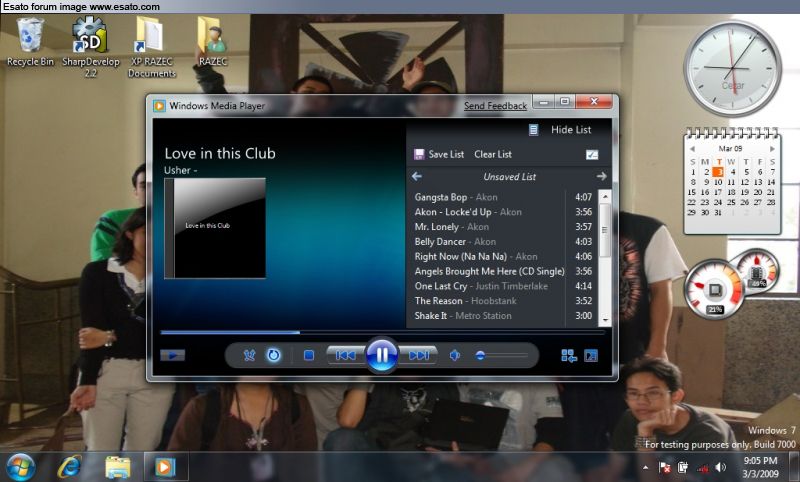Open the Recycle Bin desktop icon
Screen dimensions: 800x482
click(30, 42)
